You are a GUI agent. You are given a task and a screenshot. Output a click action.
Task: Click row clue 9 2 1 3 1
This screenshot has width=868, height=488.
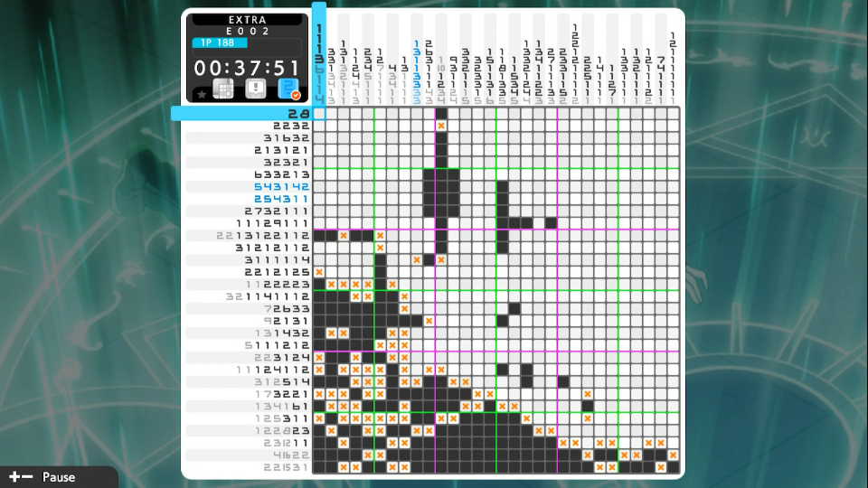point(287,320)
